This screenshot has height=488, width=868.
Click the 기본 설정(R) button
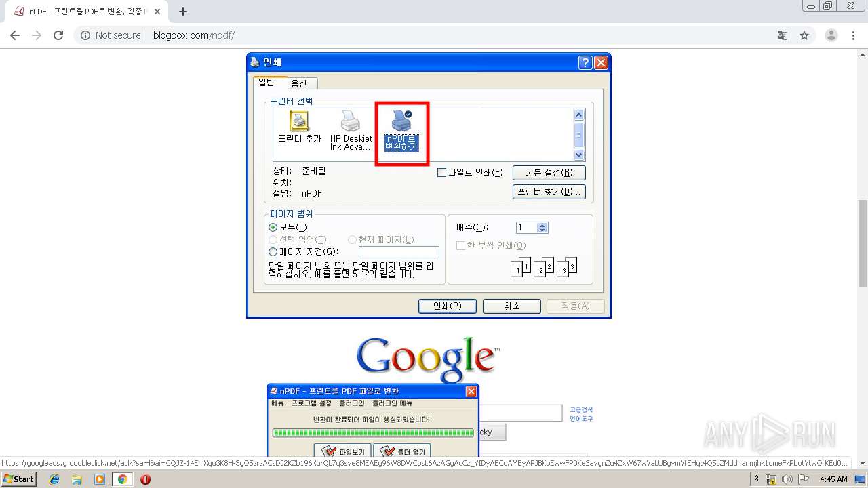click(549, 173)
